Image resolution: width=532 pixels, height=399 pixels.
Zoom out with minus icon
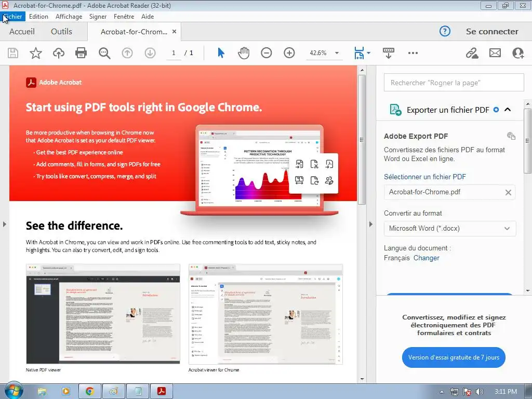pyautogui.click(x=267, y=53)
